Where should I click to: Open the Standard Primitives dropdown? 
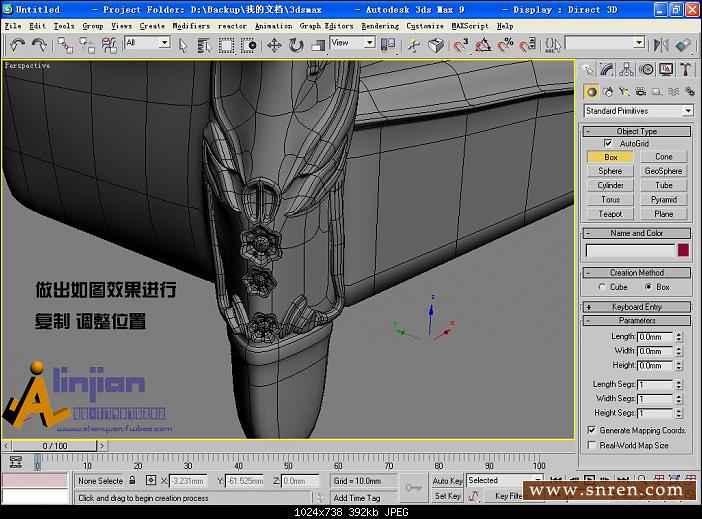(x=638, y=111)
